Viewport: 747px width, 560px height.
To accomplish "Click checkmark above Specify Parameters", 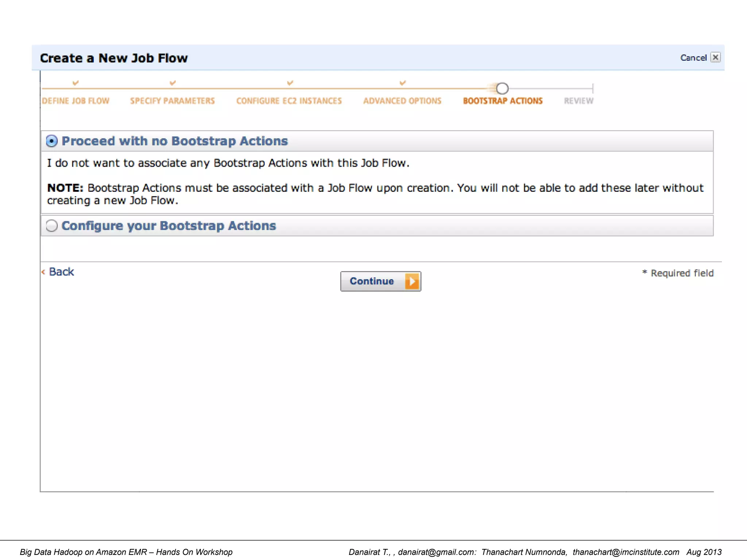I will (173, 83).
